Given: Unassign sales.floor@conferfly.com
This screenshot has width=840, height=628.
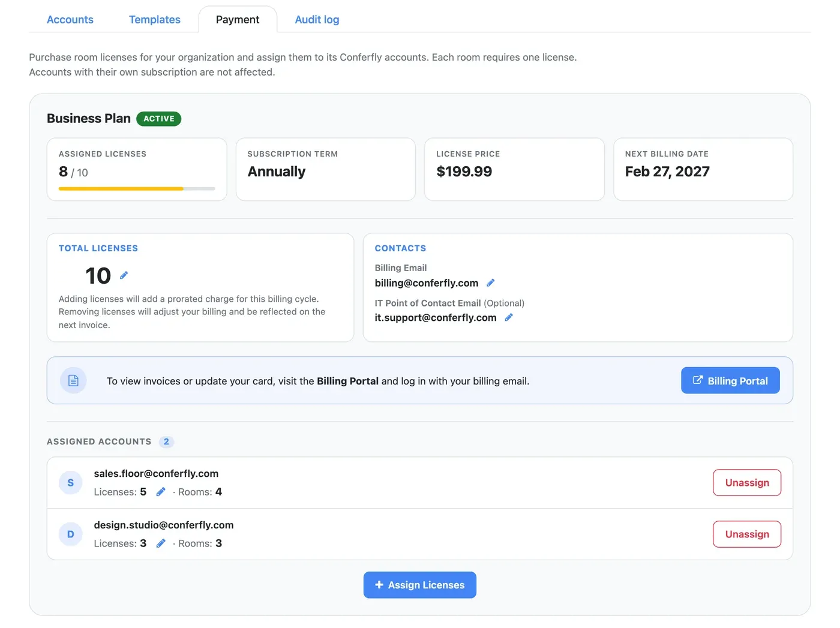Looking at the screenshot, I should click(747, 483).
